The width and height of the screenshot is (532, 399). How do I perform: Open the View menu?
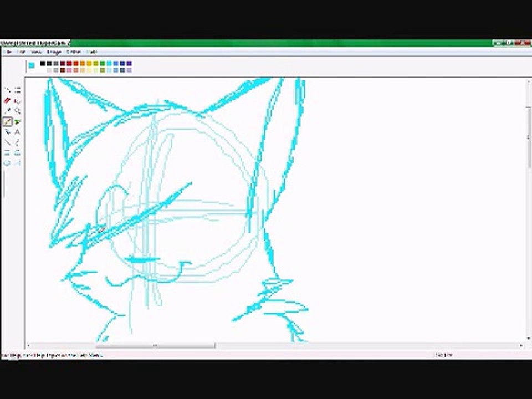36,52
